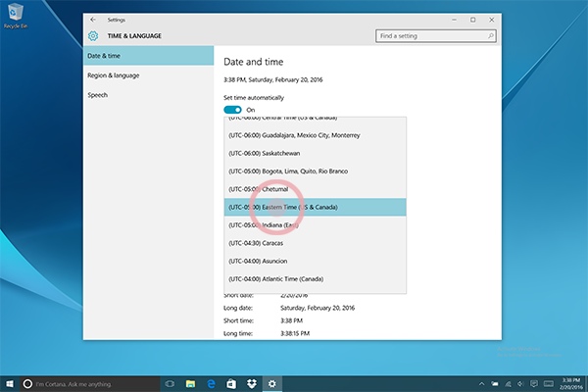
Task: Click the battery icon in system tray
Action: click(495, 384)
